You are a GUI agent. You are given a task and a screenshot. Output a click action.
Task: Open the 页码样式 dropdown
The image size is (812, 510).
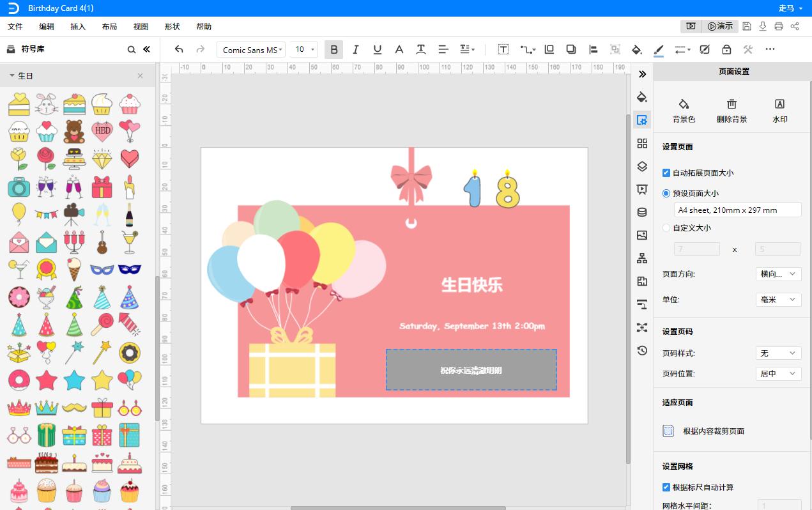(x=778, y=353)
